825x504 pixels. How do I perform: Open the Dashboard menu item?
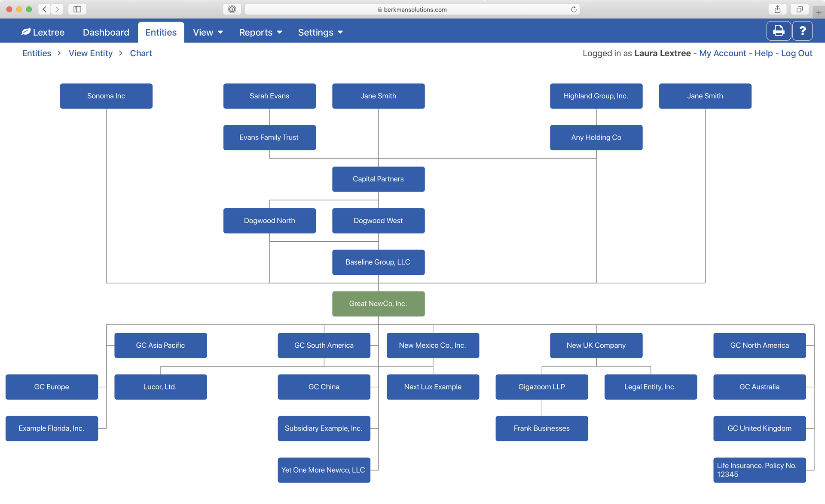[106, 32]
